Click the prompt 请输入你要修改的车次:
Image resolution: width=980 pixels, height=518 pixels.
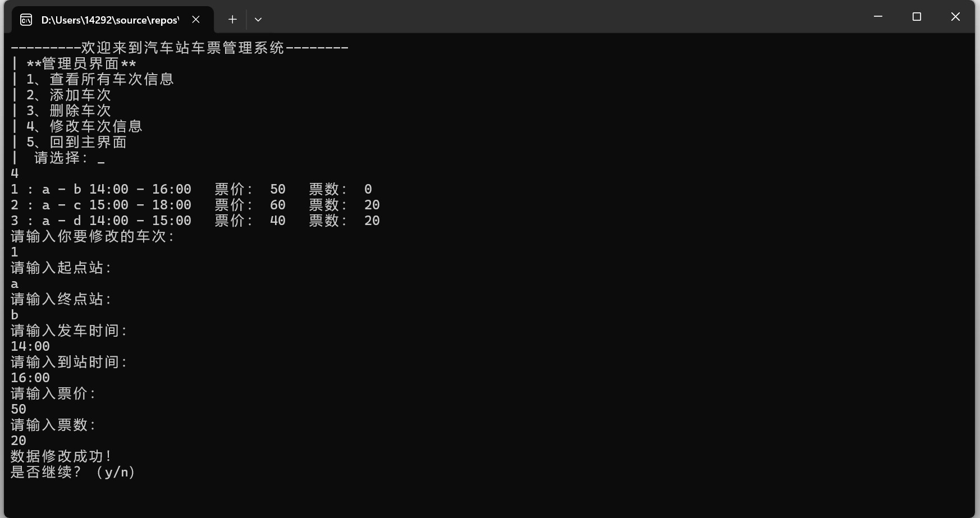coord(92,236)
